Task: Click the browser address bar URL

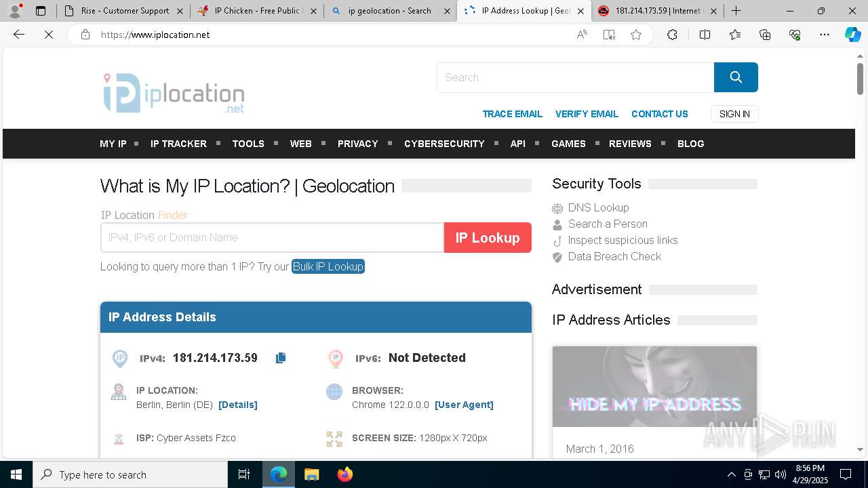Action: tap(155, 35)
